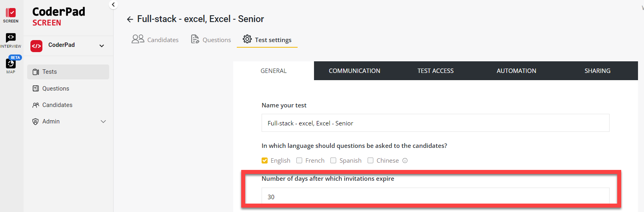Image resolution: width=644 pixels, height=212 pixels.
Task: Click the info icon beside Chinese
Action: coord(405,161)
